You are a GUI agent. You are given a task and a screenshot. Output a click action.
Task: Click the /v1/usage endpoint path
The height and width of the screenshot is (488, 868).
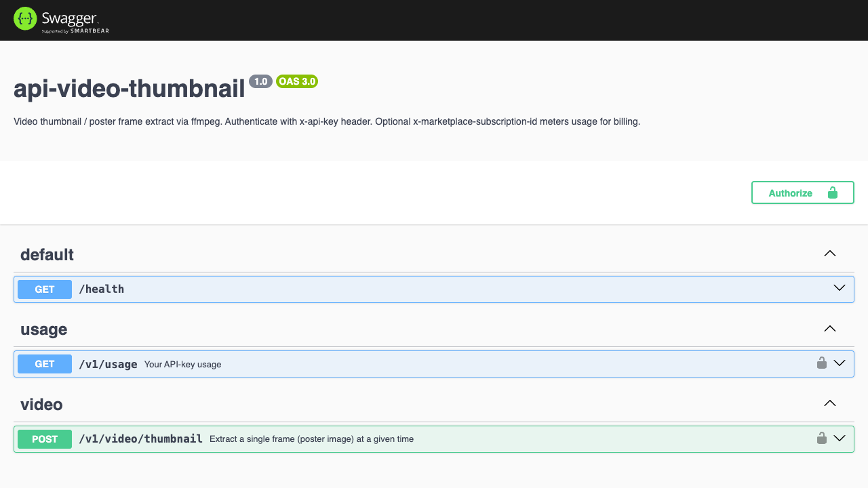coord(108,364)
